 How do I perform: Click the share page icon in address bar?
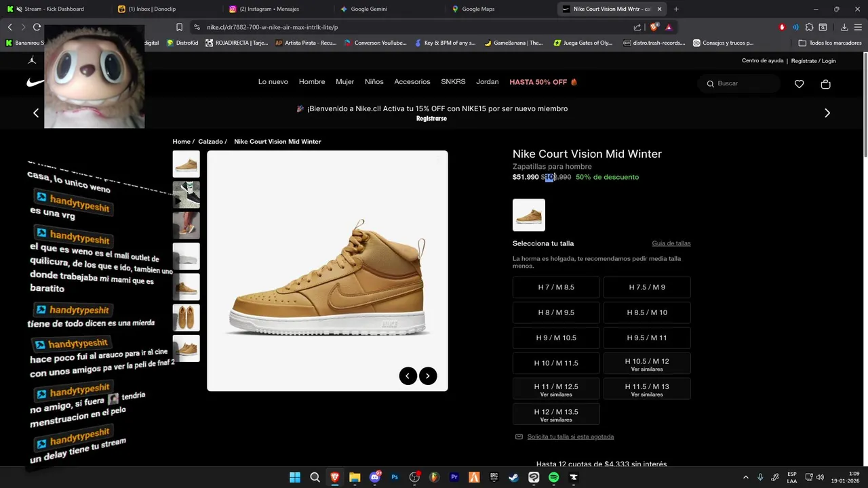click(x=637, y=27)
